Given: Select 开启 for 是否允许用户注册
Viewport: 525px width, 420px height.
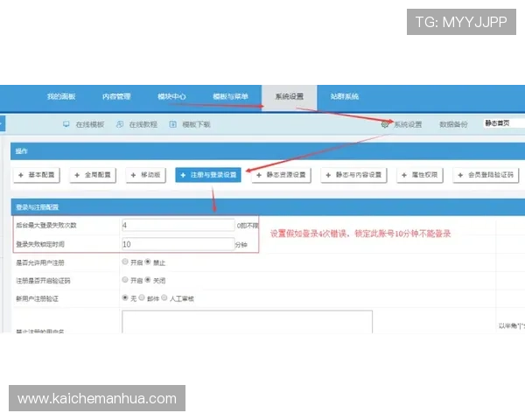Looking at the screenshot, I should coord(125,262).
